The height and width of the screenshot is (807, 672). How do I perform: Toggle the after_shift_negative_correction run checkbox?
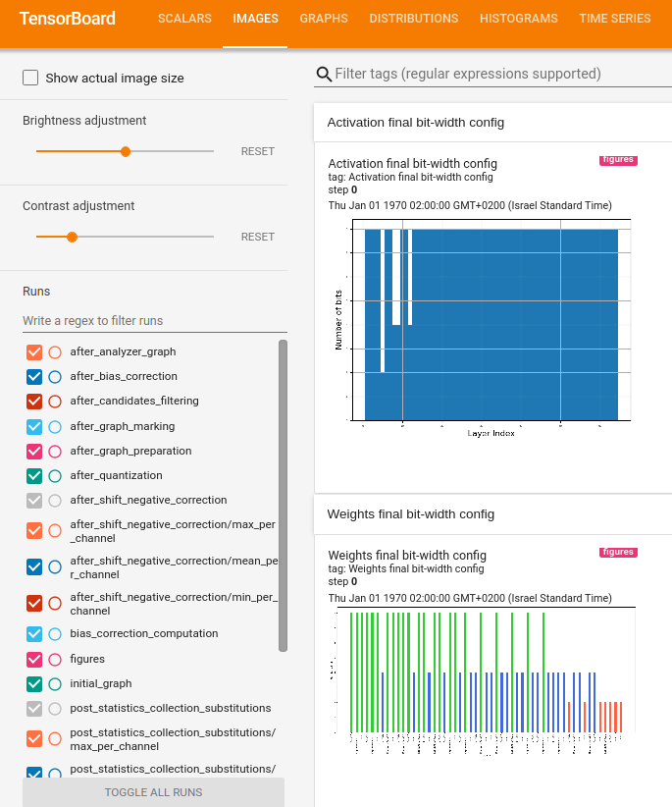[x=34, y=501]
